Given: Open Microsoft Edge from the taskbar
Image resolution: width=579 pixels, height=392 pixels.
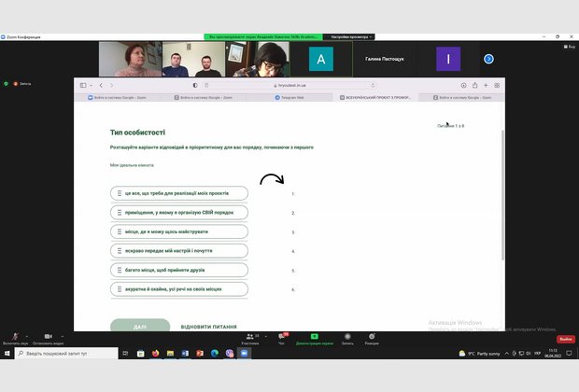Looking at the screenshot, I should coord(215,353).
